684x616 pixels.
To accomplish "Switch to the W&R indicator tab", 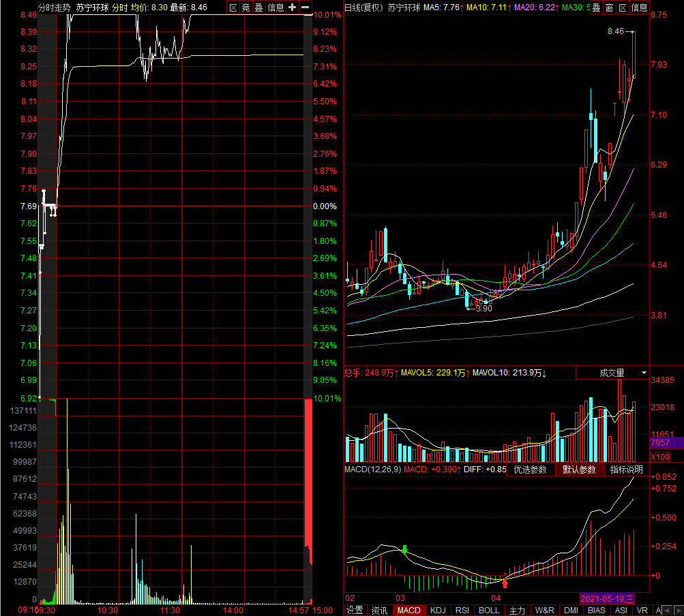I will 544,611.
